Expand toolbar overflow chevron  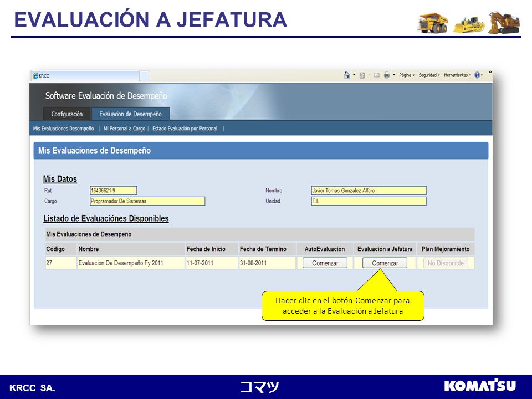pyautogui.click(x=490, y=72)
